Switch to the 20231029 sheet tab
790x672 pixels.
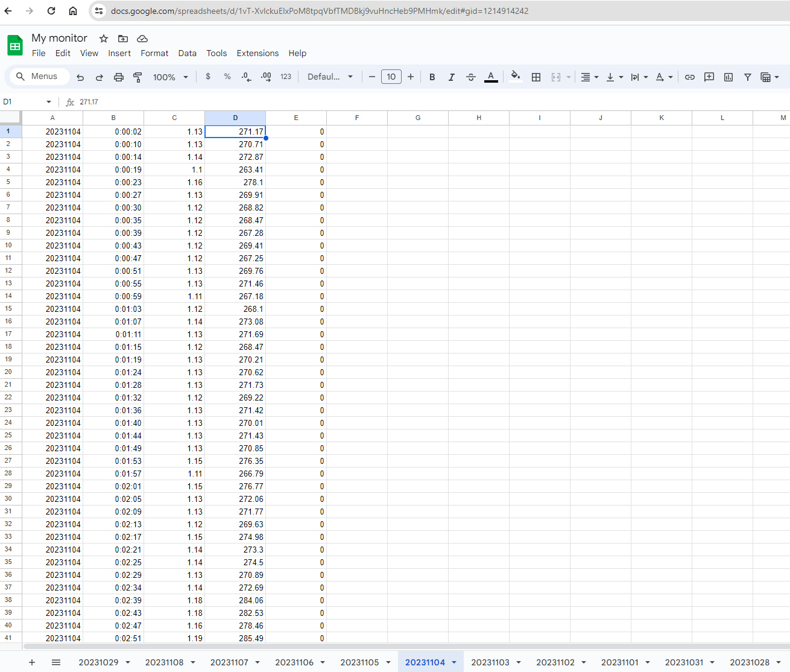(100, 662)
